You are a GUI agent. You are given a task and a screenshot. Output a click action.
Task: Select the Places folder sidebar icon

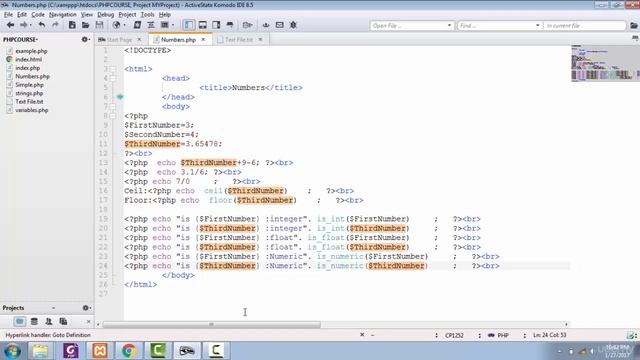(20, 322)
